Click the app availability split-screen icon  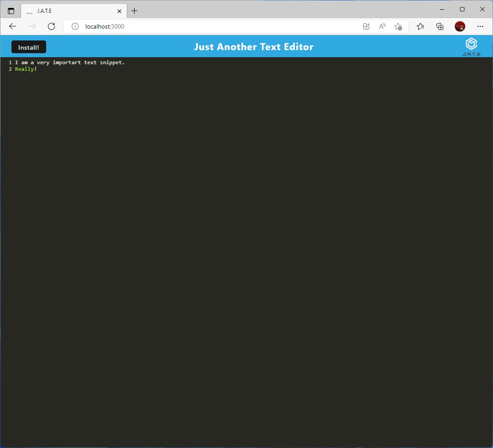[366, 26]
